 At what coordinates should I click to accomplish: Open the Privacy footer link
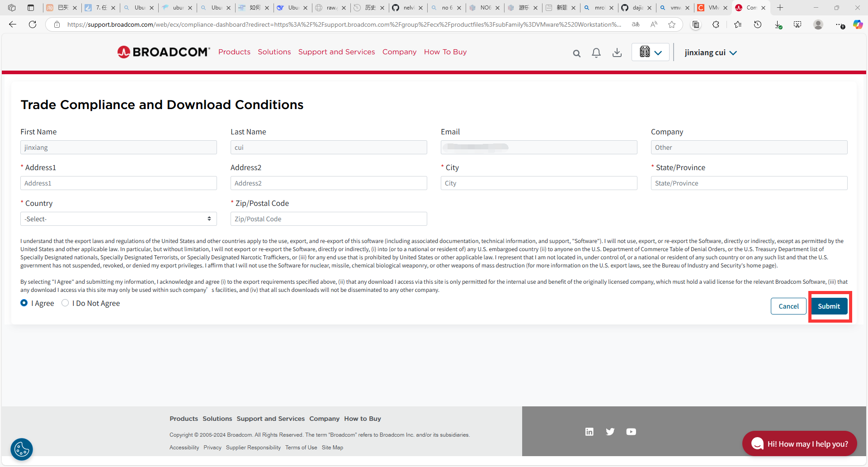coord(212,448)
